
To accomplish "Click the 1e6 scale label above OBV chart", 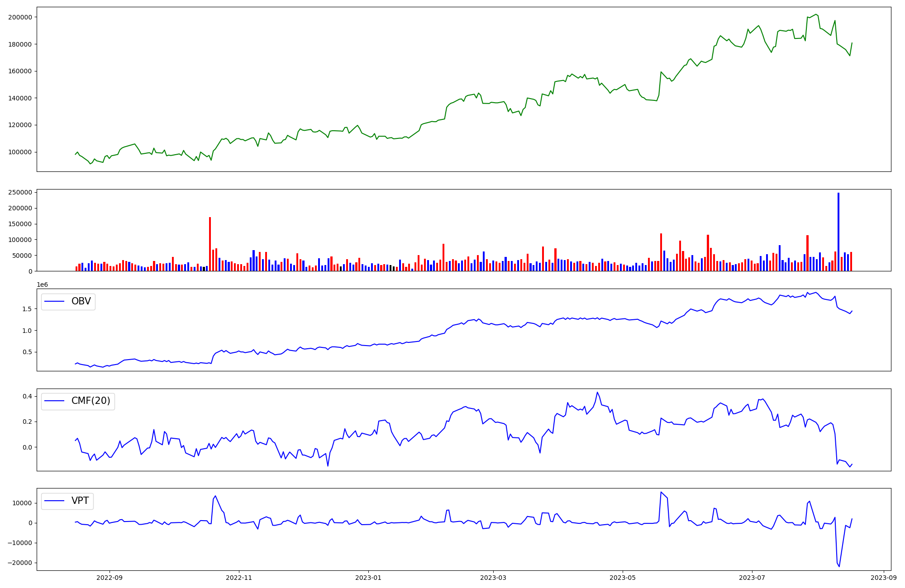I will click(42, 285).
